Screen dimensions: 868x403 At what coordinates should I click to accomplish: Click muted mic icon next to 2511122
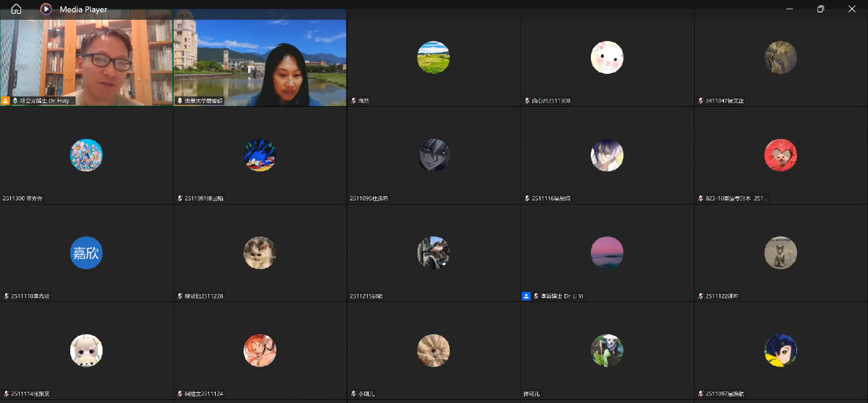click(x=701, y=296)
